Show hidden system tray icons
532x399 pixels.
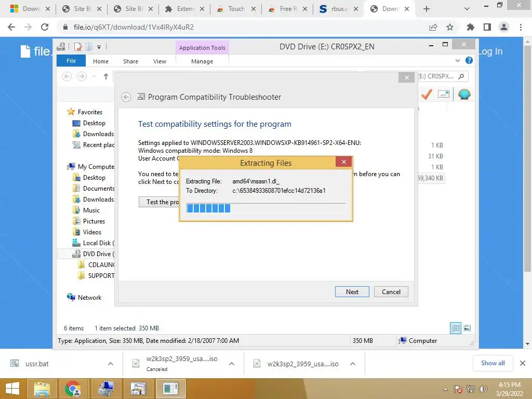pyautogui.click(x=445, y=389)
